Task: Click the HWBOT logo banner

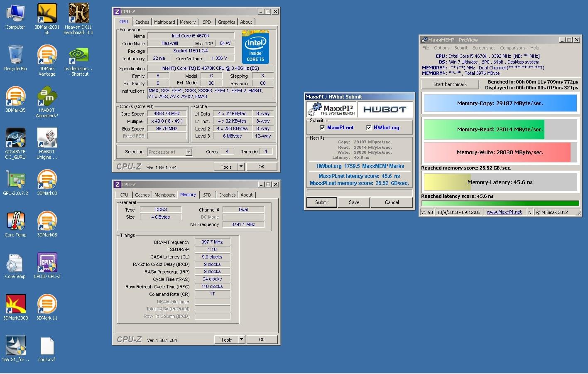Action: coord(385,109)
